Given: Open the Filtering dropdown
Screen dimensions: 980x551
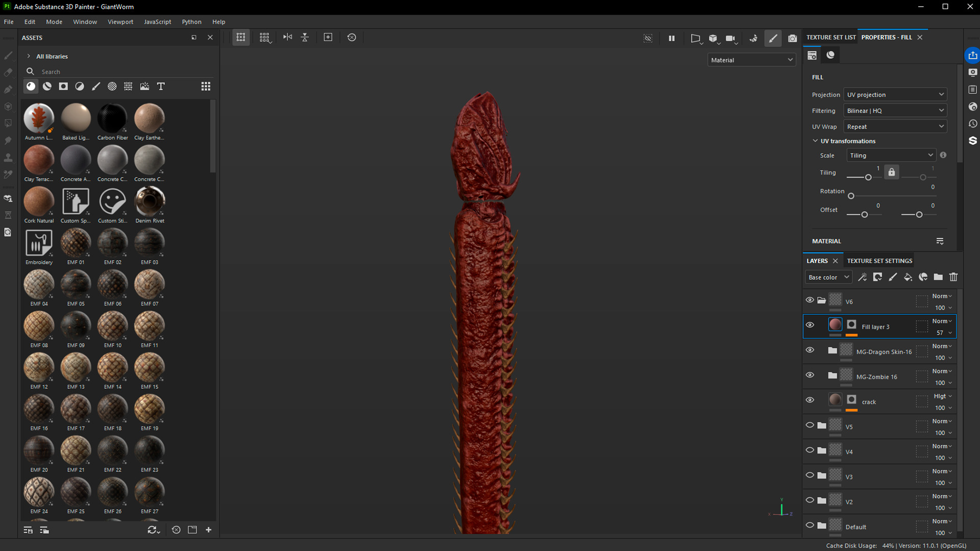Looking at the screenshot, I should 895,111.
